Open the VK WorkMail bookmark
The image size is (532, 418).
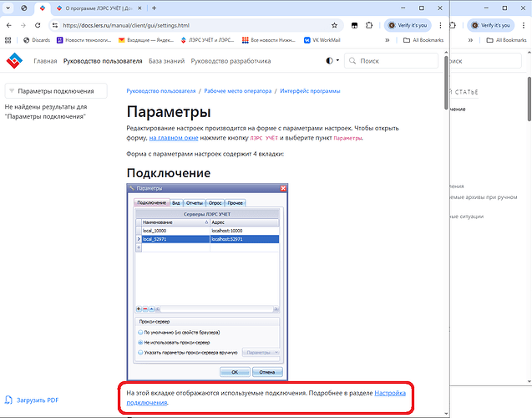tap(322, 40)
